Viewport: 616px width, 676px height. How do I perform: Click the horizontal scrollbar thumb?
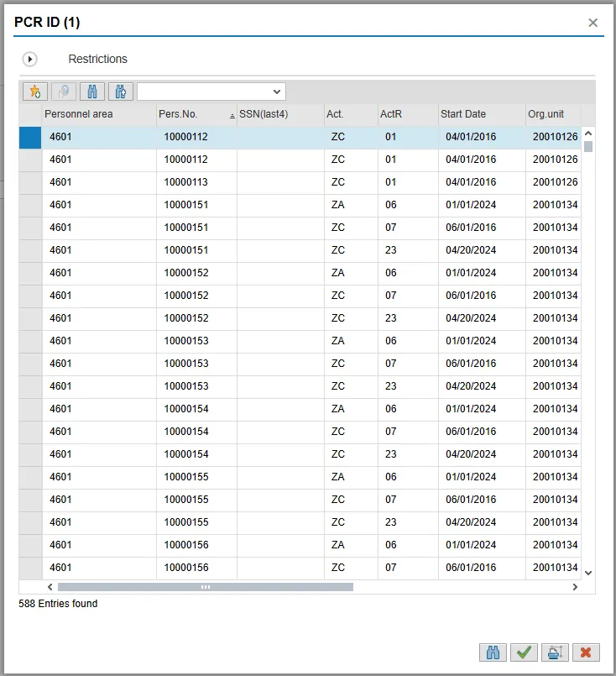(206, 587)
